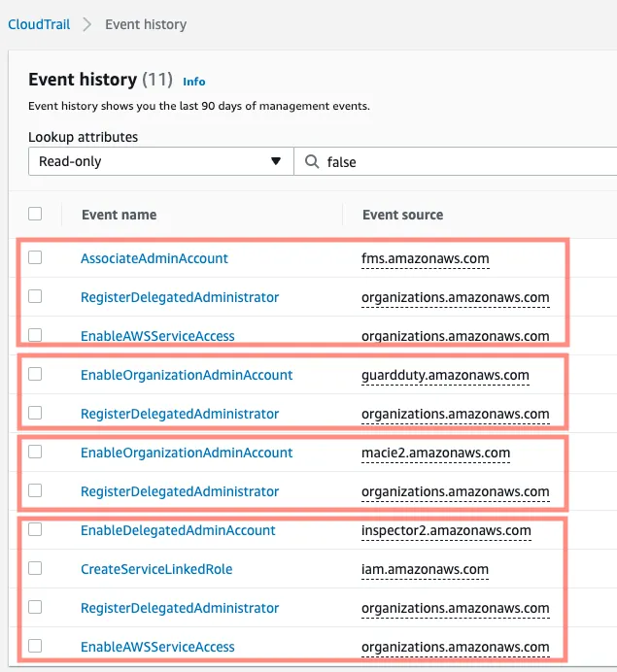Sort by the Event source column header
Image resolution: width=617 pixels, height=672 pixels.
click(402, 215)
